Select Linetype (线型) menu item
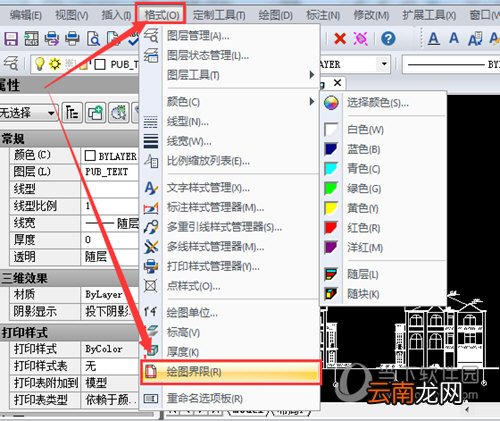Viewport: 500px width, 421px height. 229,122
